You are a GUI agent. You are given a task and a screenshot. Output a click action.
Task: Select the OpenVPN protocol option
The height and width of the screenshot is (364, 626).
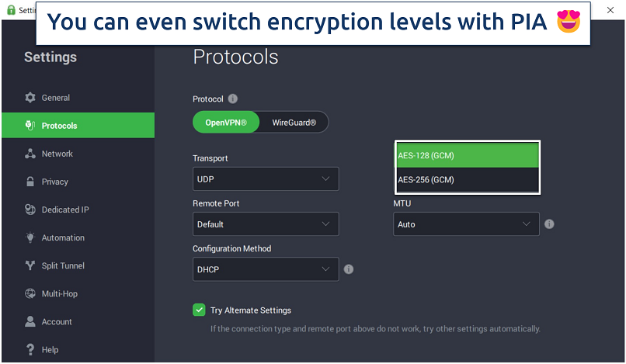tap(226, 123)
